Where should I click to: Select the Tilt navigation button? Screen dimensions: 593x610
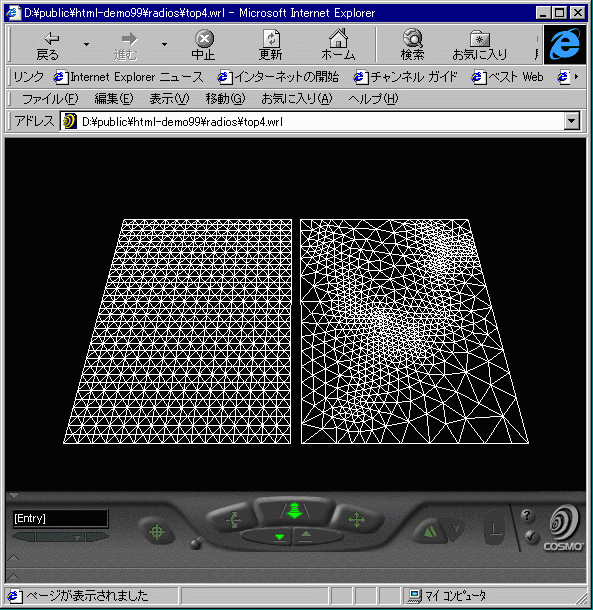tap(233, 520)
